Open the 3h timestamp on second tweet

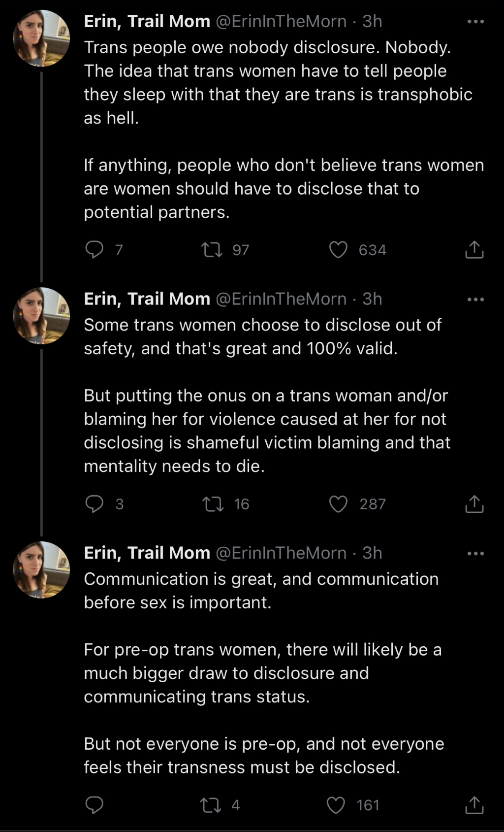(x=372, y=299)
